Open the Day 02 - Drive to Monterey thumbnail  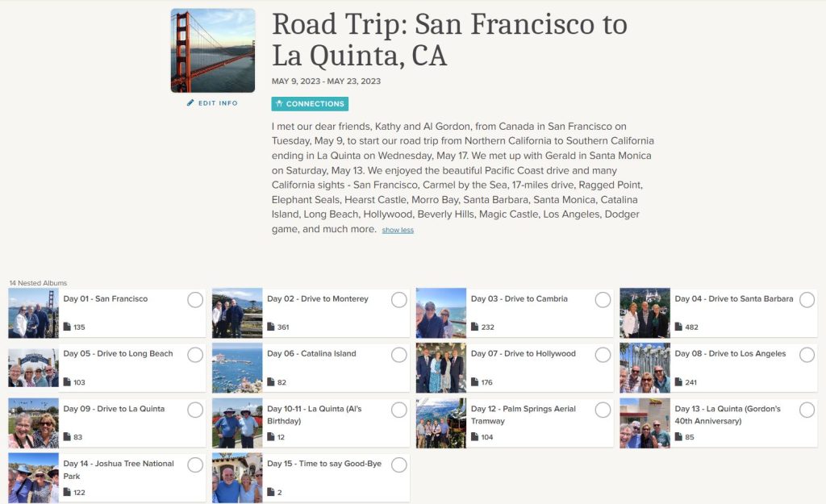[x=237, y=313]
